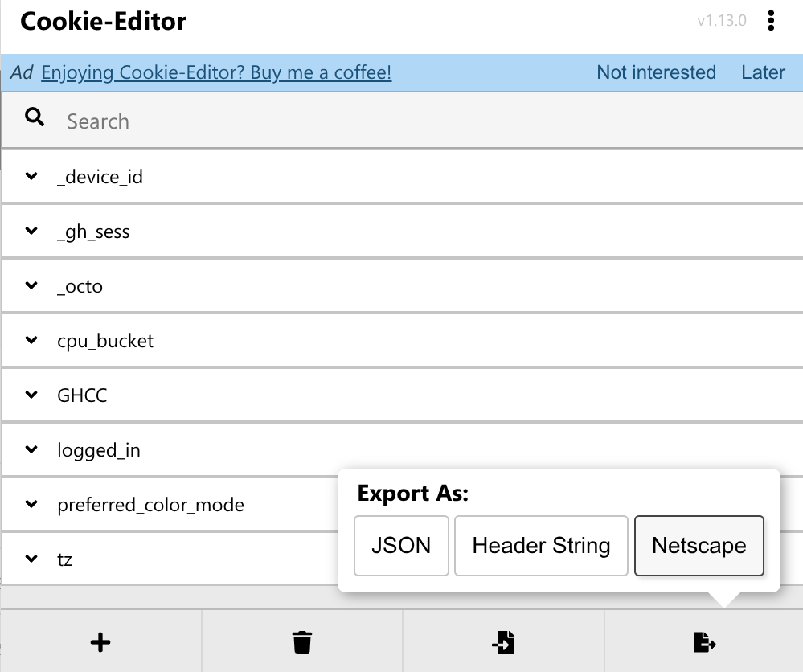This screenshot has width=803, height=672.
Task: Click the export cookies icon
Action: click(x=704, y=642)
